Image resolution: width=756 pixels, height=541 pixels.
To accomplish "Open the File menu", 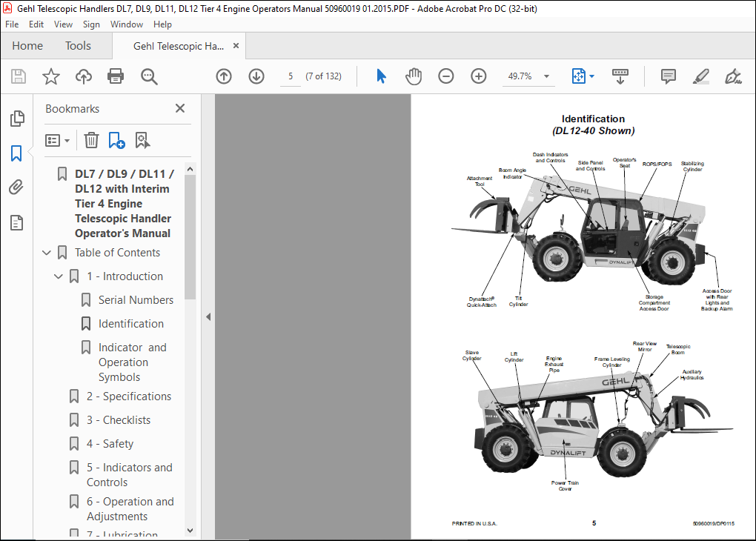I will pyautogui.click(x=12, y=24).
